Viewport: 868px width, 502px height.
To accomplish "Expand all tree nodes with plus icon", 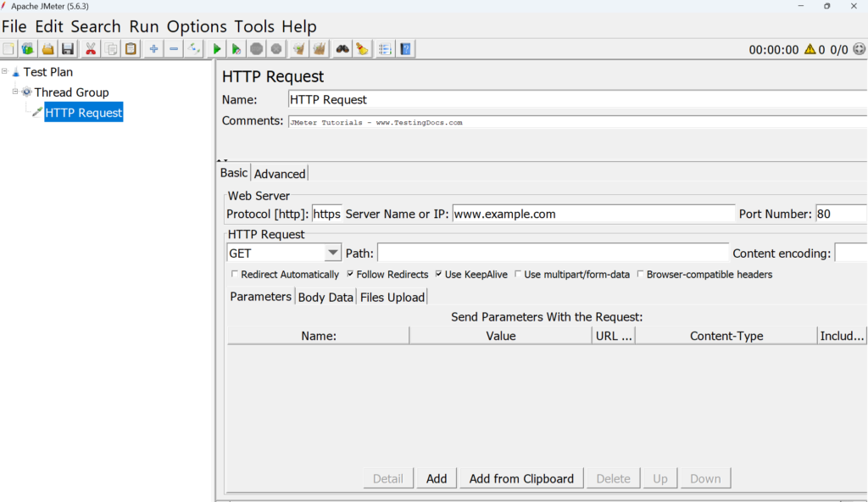I will tap(153, 48).
